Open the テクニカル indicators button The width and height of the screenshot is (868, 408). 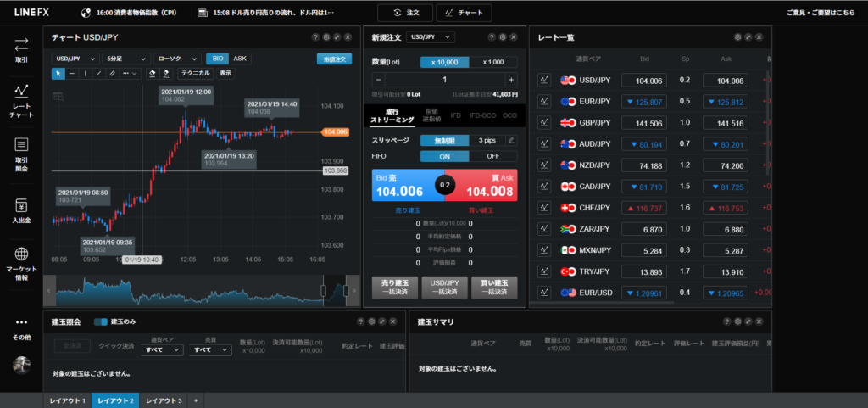pyautogui.click(x=196, y=73)
